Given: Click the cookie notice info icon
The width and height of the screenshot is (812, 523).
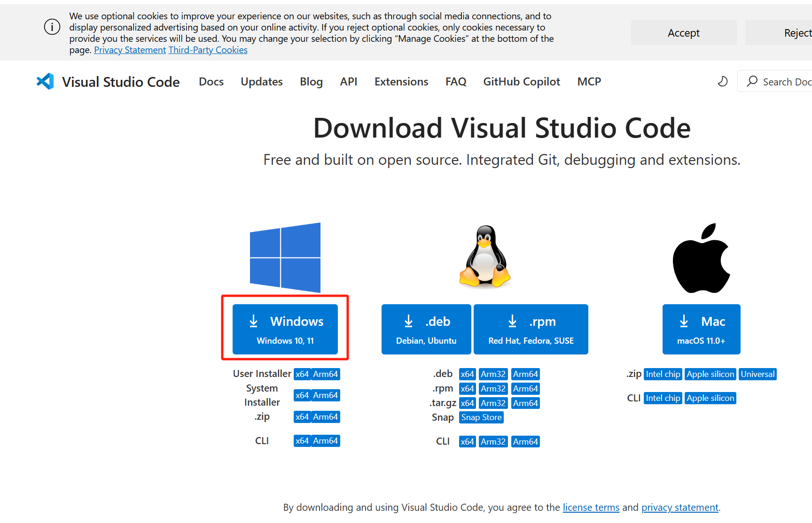Looking at the screenshot, I should click(52, 27).
